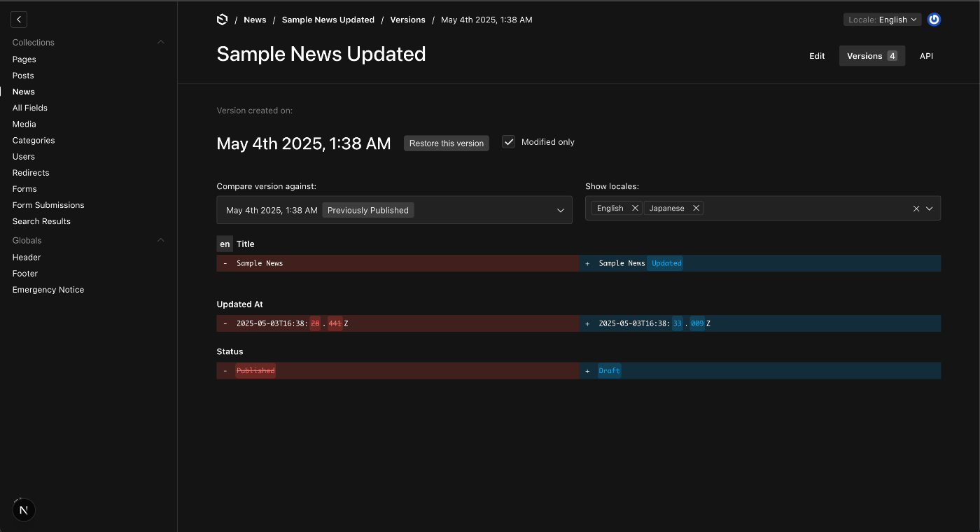The width and height of the screenshot is (980, 532).
Task: Open Form Submissions in sidebar
Action: click(48, 204)
